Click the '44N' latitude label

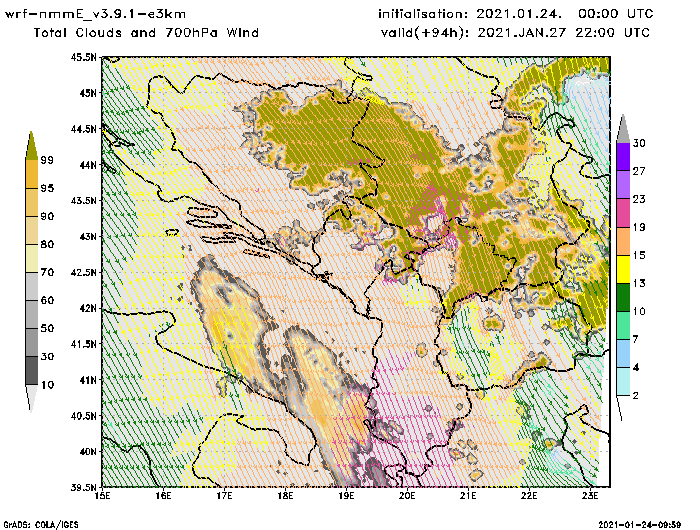click(88, 165)
